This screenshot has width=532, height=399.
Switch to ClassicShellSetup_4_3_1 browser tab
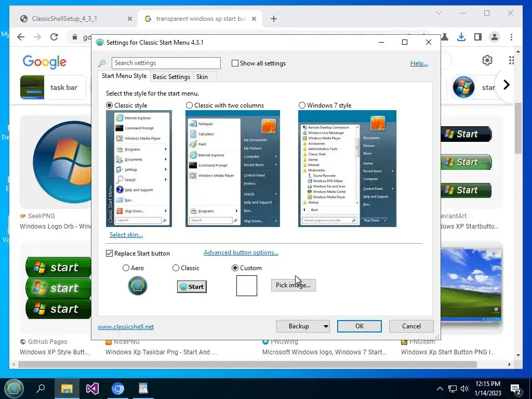click(x=76, y=19)
